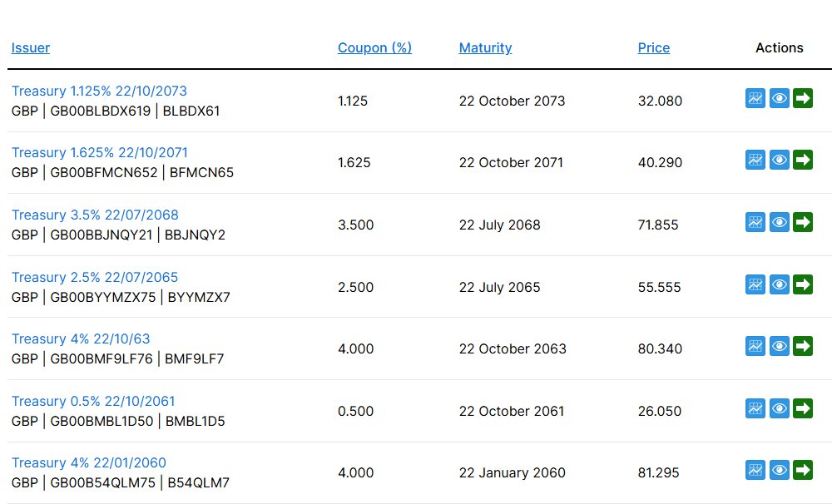Click price value 81.295
Screen dimensions: 832x504
coord(658,472)
